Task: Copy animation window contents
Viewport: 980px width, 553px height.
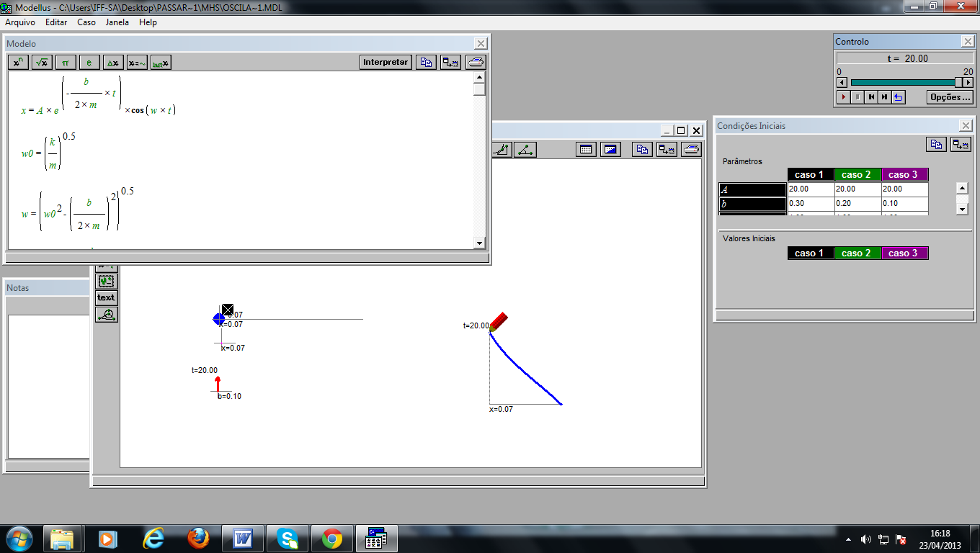Action: pyautogui.click(x=642, y=150)
